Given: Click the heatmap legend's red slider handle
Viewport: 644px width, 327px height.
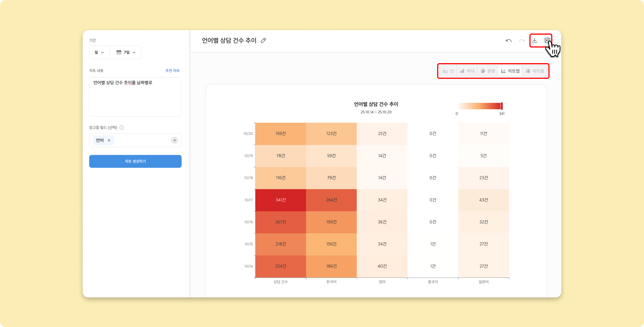Looking at the screenshot, I should (x=502, y=106).
